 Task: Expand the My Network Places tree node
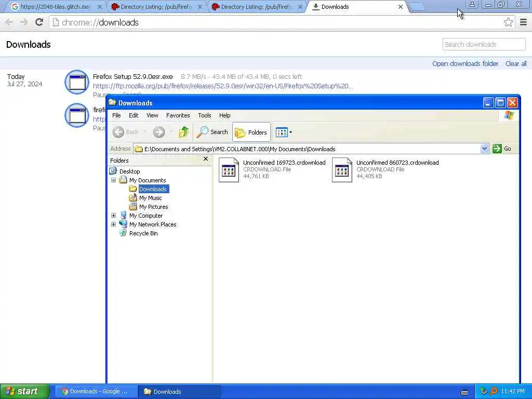113,224
